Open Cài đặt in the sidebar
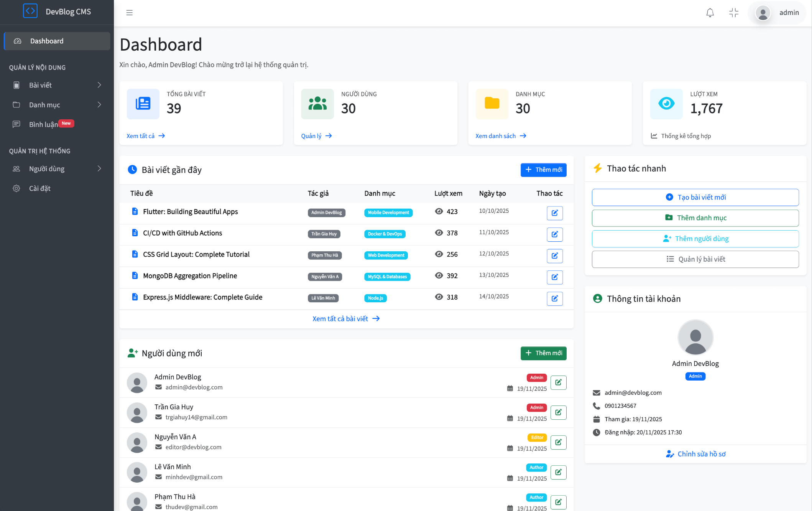 [x=57, y=188]
